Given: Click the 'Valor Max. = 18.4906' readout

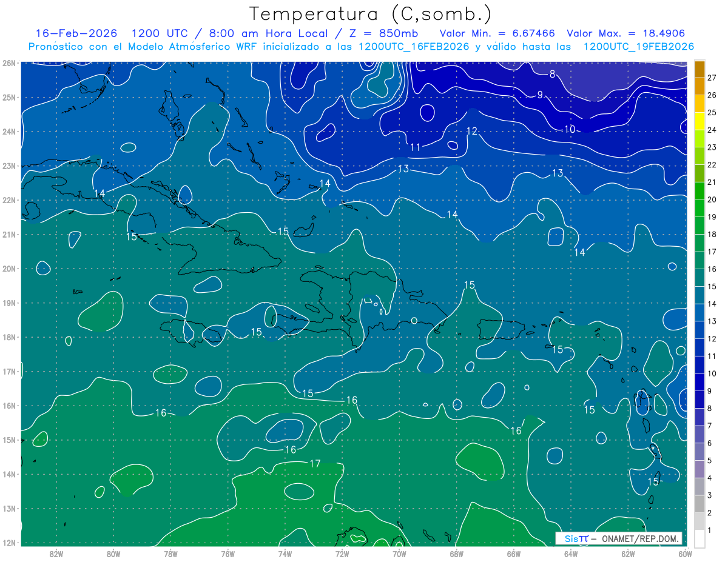Looking at the screenshot, I should click(x=626, y=33).
